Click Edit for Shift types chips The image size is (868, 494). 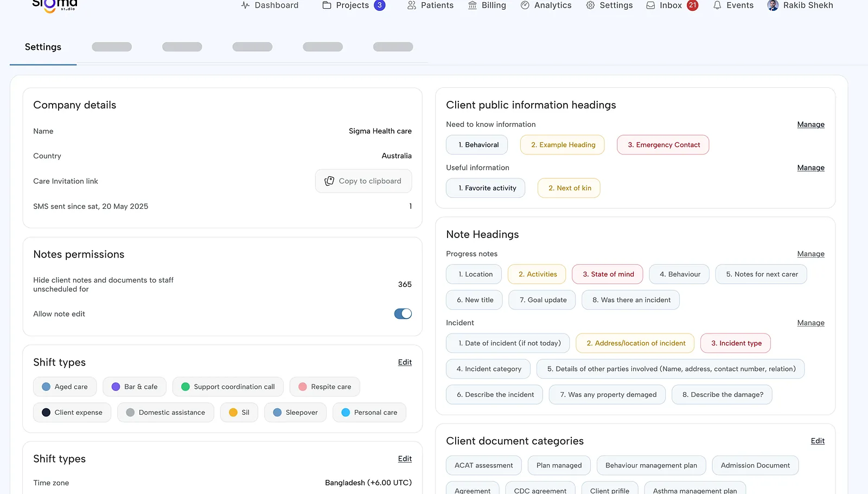tap(405, 363)
